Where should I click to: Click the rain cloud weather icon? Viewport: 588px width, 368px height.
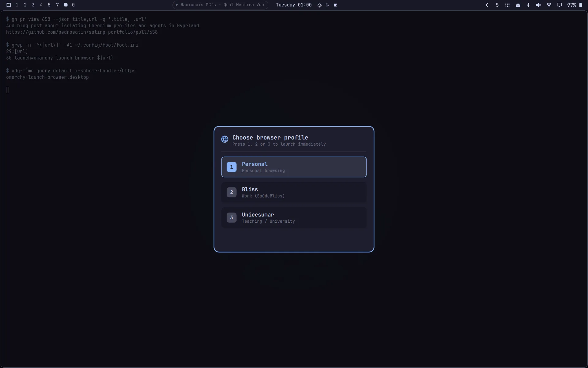tap(319, 5)
